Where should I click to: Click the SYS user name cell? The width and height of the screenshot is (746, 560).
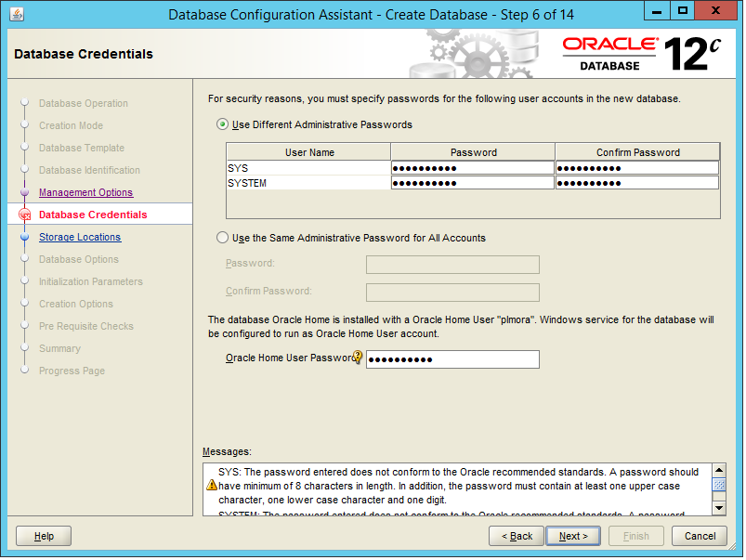pos(308,168)
